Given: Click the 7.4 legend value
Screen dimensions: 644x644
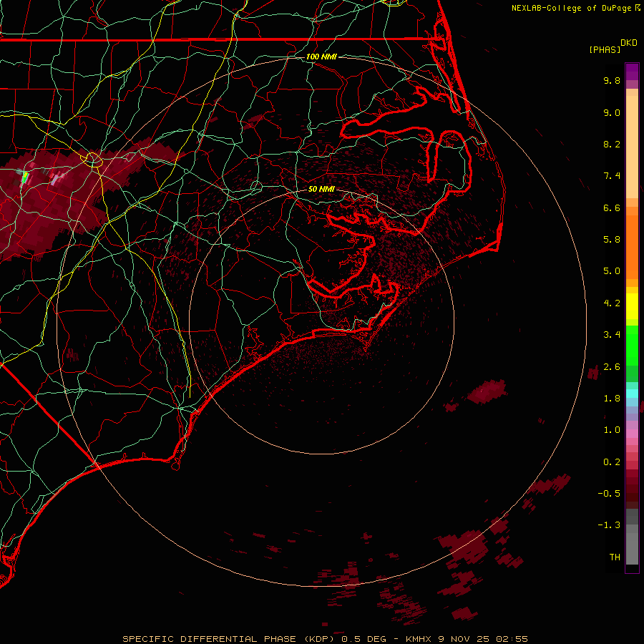Looking at the screenshot, I should point(612,176).
